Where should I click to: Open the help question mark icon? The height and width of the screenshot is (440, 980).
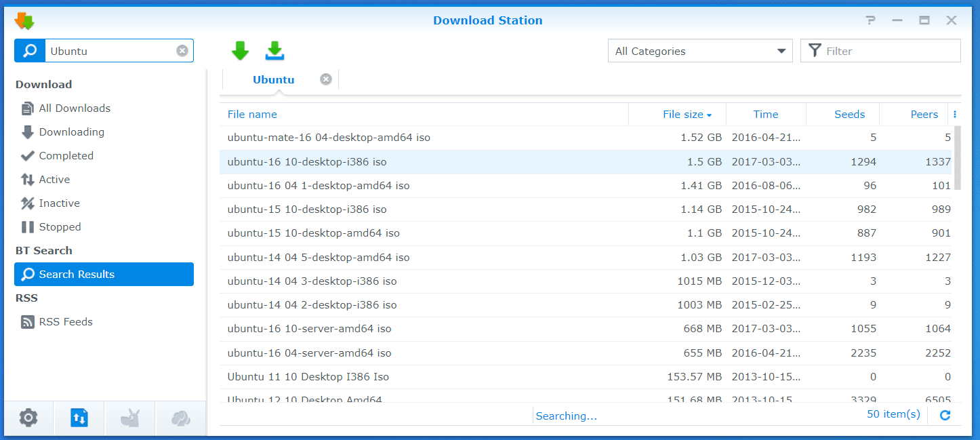point(870,20)
